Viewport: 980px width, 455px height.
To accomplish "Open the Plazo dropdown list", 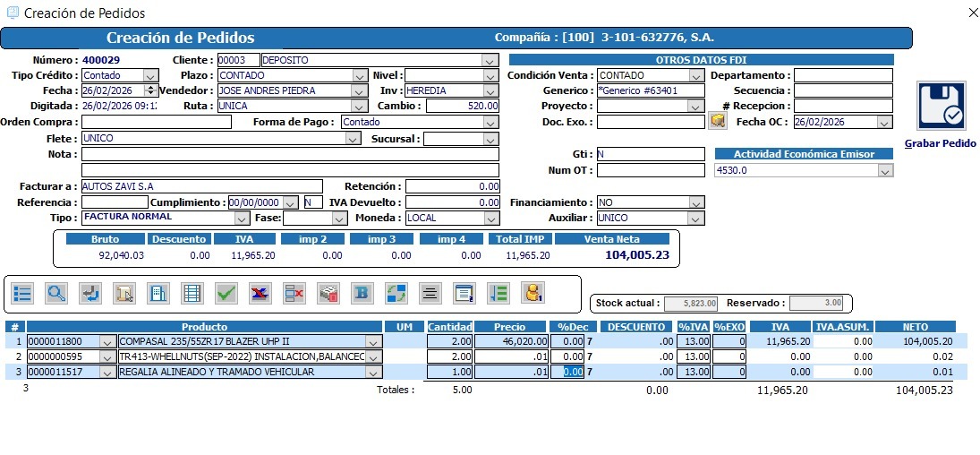I will click(x=360, y=75).
